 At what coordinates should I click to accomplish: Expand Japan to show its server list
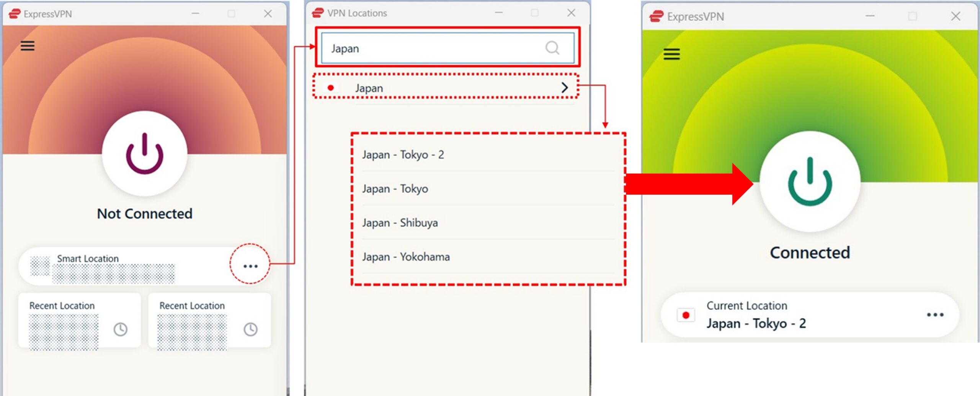tap(565, 88)
